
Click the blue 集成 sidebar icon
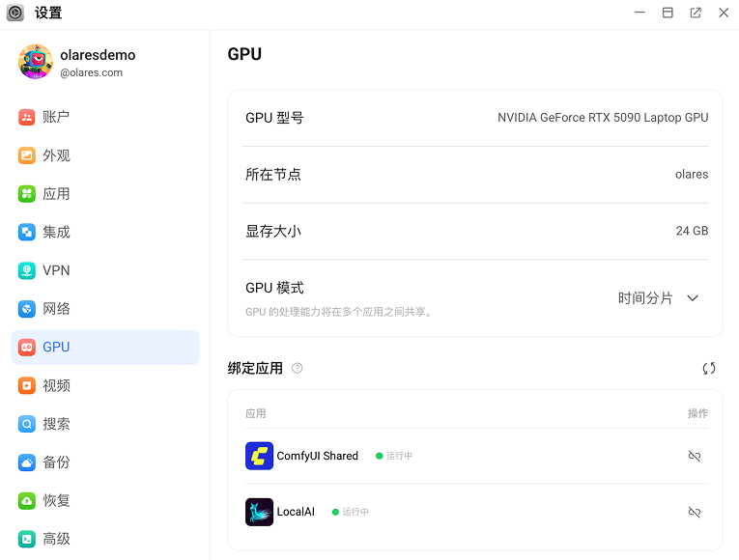27,232
